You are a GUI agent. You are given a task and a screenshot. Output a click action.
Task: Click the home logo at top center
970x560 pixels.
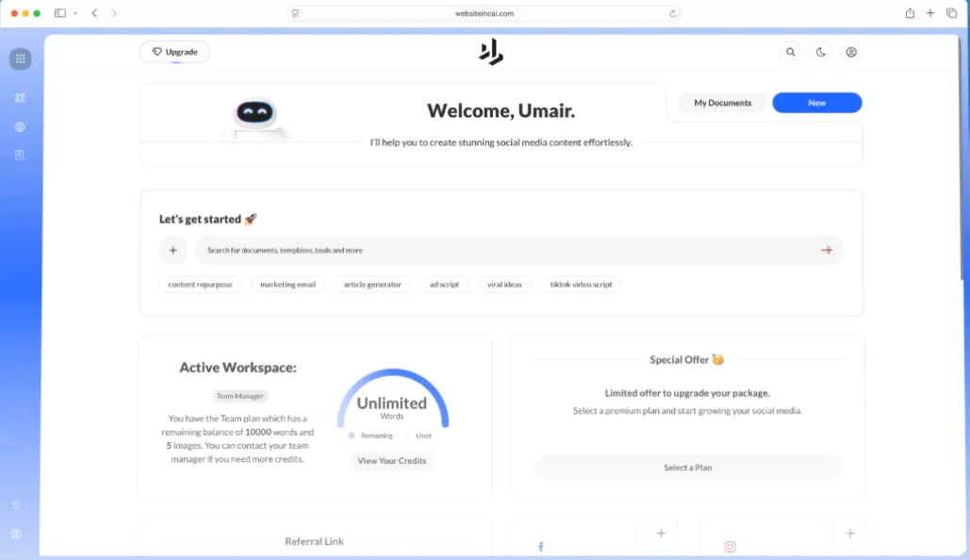pos(491,53)
